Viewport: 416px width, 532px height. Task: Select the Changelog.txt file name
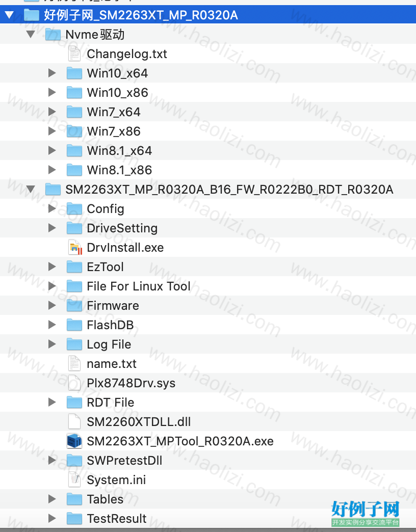(x=127, y=54)
